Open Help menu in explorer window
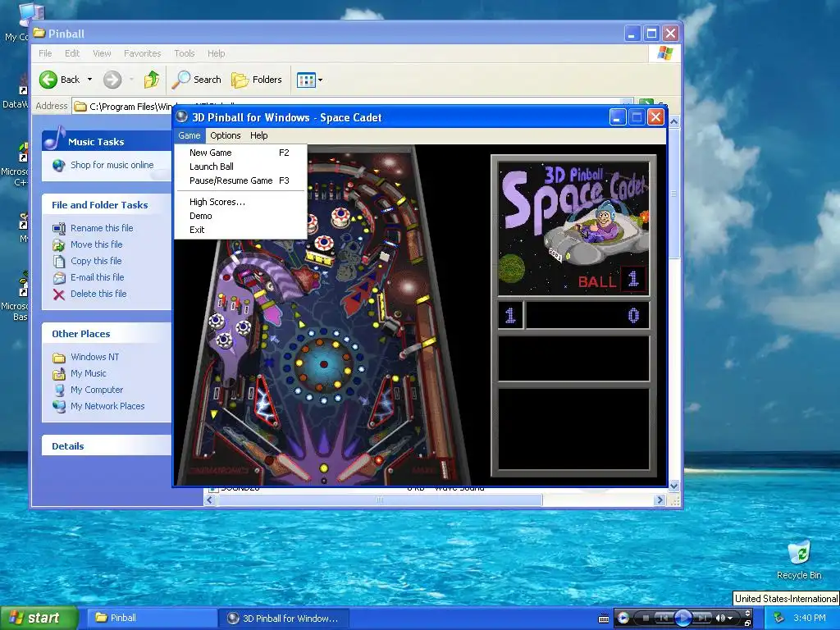The width and height of the screenshot is (840, 630). [216, 53]
